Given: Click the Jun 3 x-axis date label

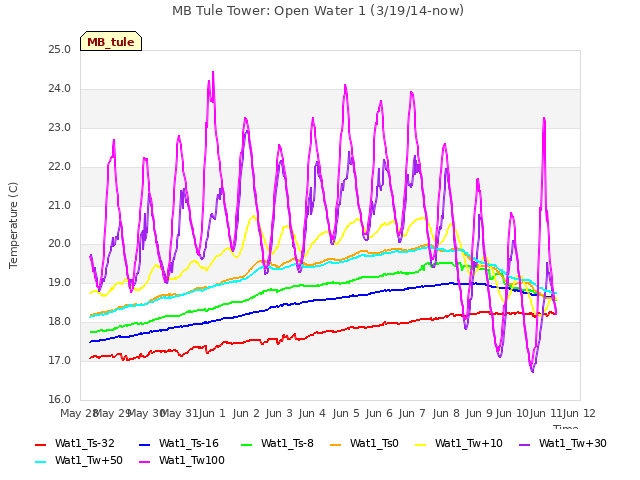Looking at the screenshot, I should click(279, 413).
